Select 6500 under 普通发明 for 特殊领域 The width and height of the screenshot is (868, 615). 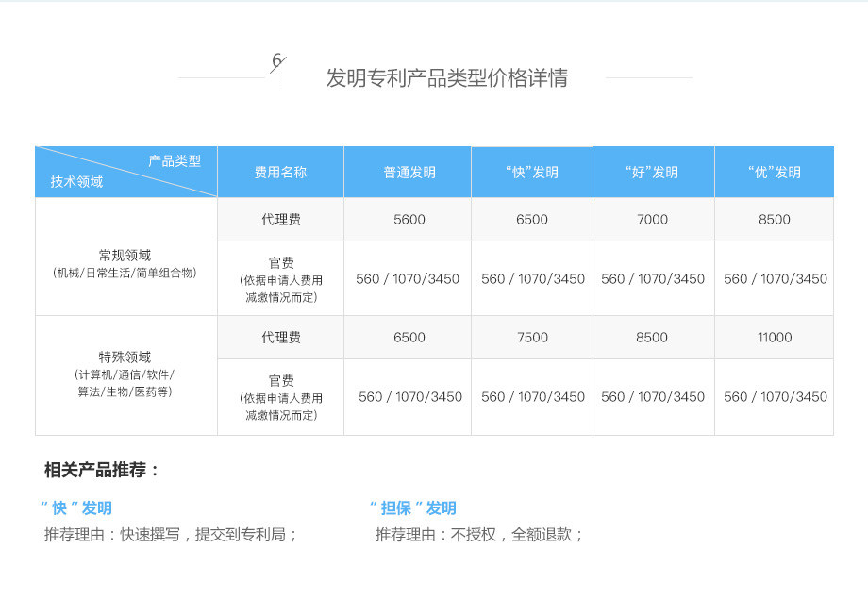(x=409, y=338)
